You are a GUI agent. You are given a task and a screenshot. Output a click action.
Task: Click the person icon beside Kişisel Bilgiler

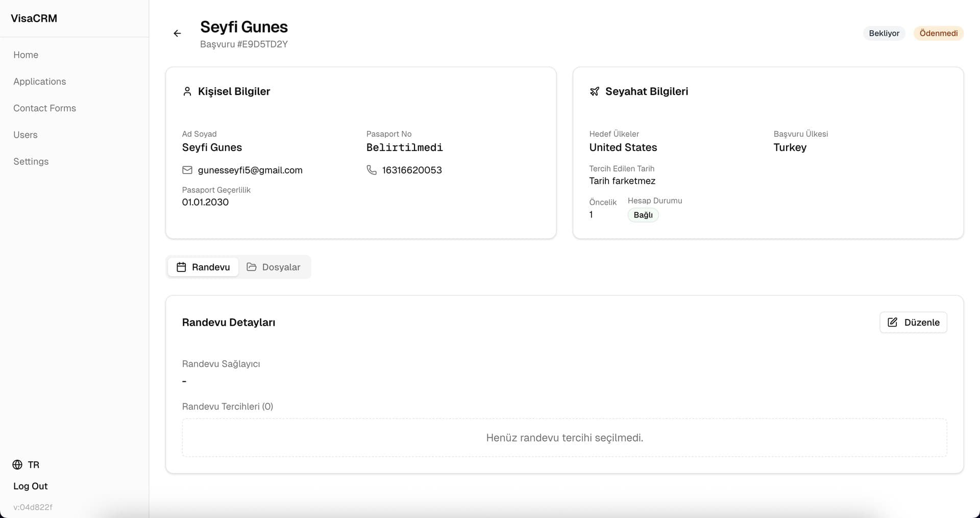(187, 91)
